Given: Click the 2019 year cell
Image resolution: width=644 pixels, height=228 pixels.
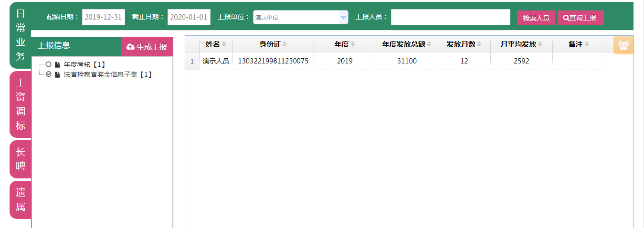Looking at the screenshot, I should tap(345, 61).
